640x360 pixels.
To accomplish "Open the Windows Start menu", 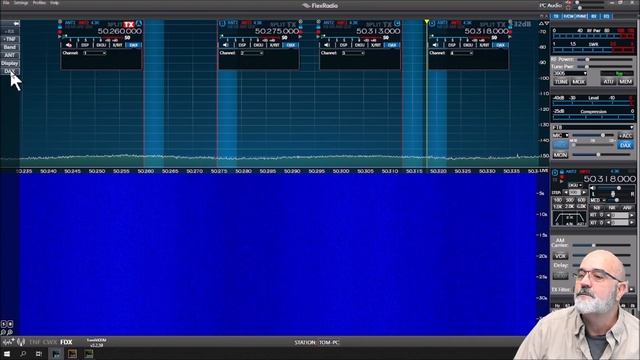I will [x=7, y=354].
